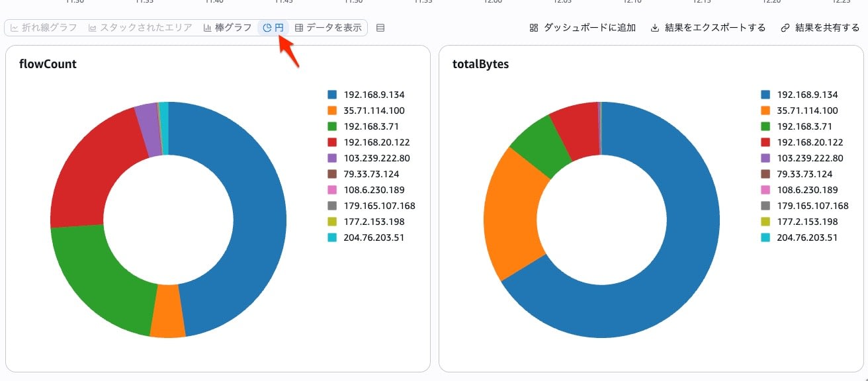Click the share link icon
Image resolution: width=868 pixels, height=381 pixels.
pos(785,28)
